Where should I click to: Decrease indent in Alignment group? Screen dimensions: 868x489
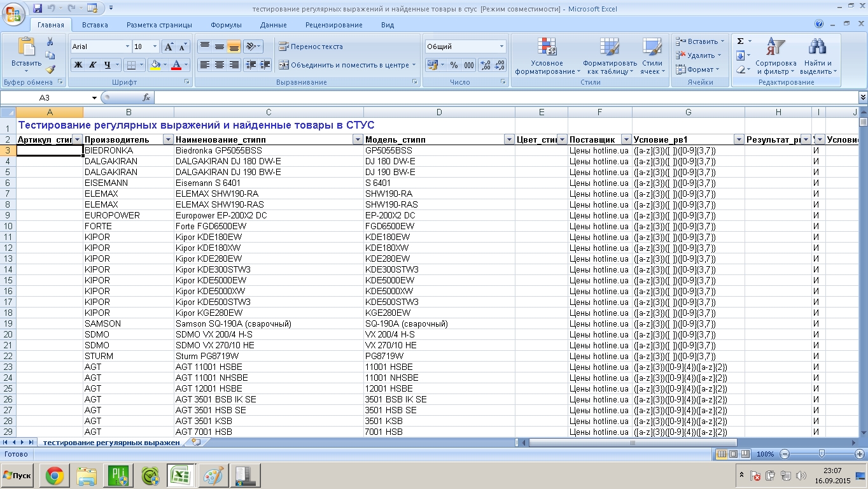point(251,65)
